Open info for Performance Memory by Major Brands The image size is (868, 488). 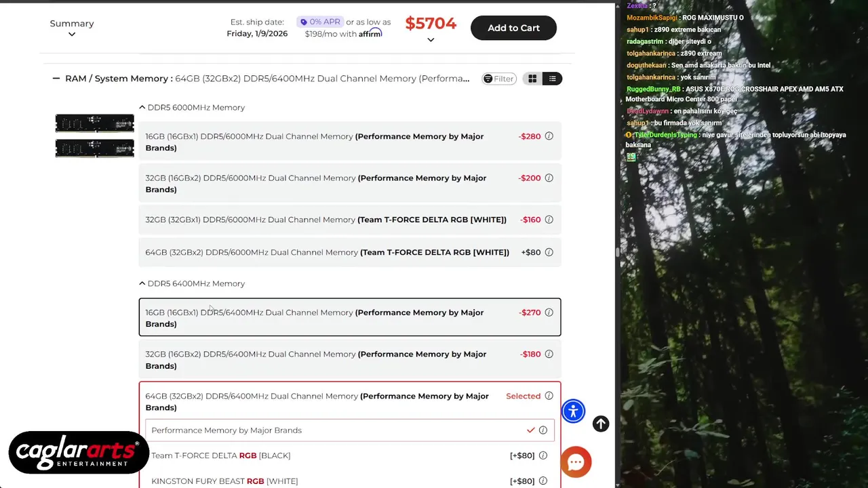(x=542, y=430)
